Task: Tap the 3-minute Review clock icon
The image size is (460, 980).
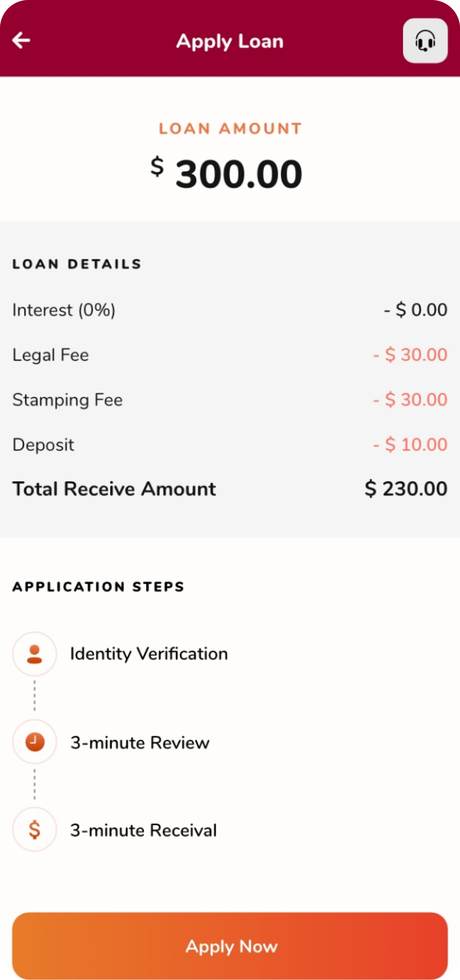Action: coord(35,742)
